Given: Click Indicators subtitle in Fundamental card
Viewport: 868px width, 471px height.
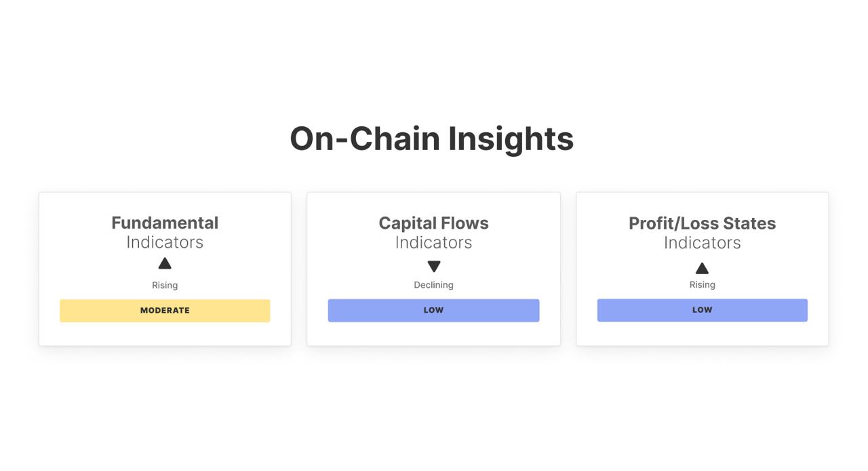Looking at the screenshot, I should point(165,242).
